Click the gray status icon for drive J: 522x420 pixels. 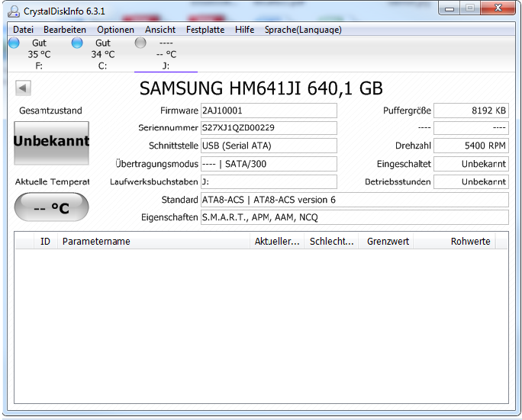[140, 43]
